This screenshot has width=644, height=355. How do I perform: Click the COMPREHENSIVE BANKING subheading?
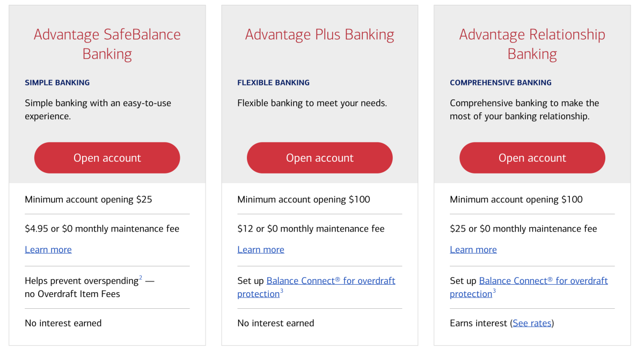(501, 83)
